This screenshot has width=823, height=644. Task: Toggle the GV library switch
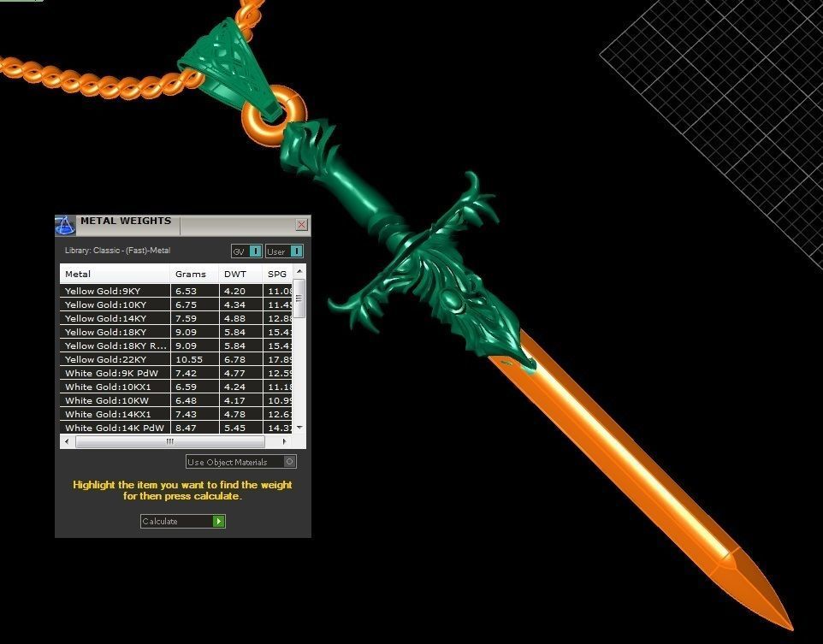pyautogui.click(x=246, y=251)
